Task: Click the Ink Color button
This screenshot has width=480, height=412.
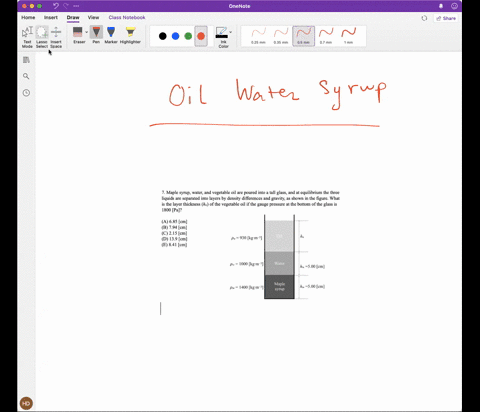Action: [x=222, y=37]
